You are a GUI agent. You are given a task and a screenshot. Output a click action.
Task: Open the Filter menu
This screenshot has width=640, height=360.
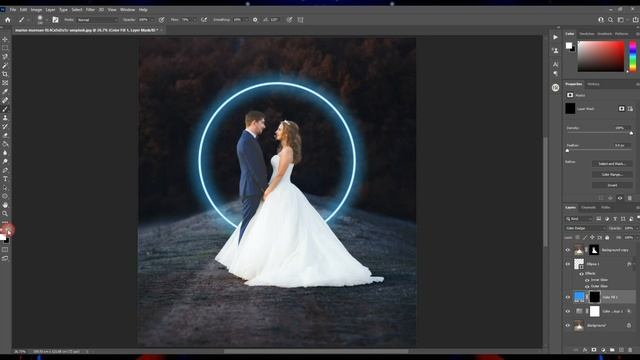pos(90,9)
